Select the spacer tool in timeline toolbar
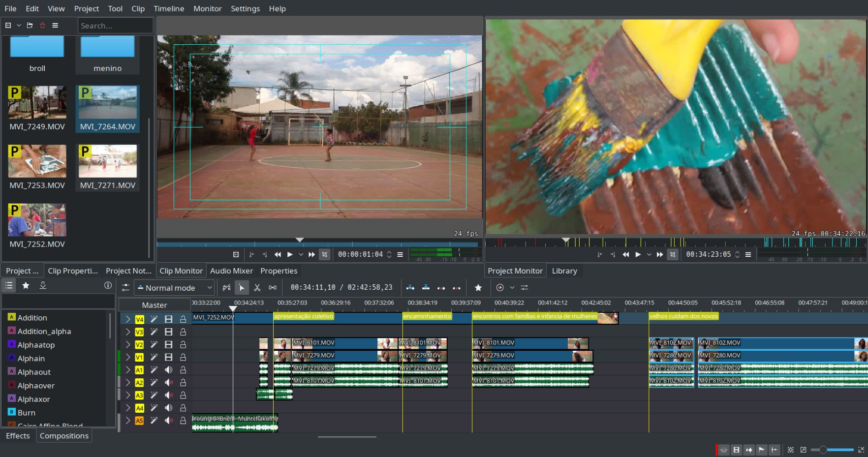This screenshot has width=868, height=457. click(273, 288)
